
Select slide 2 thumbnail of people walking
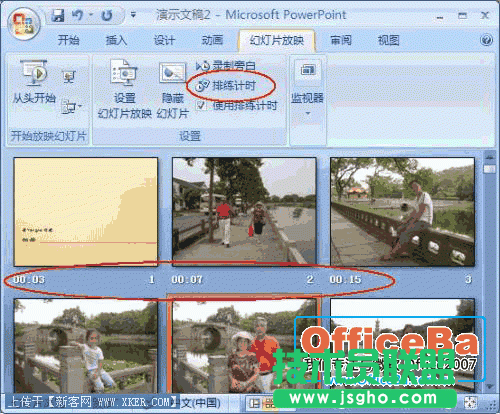[244, 212]
